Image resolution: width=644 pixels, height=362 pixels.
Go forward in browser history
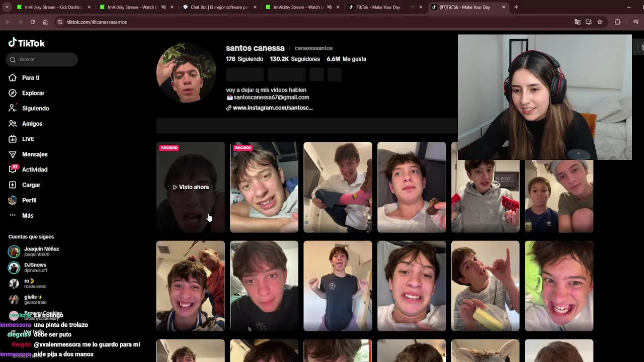tap(20, 22)
